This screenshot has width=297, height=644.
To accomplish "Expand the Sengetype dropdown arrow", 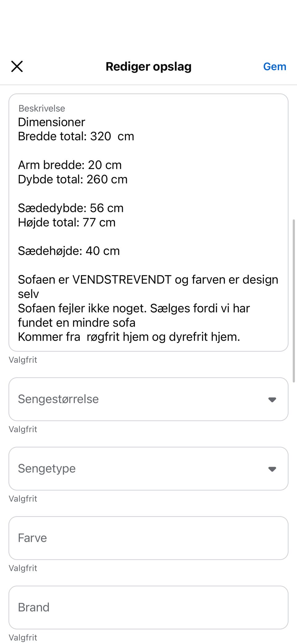I will (x=272, y=469).
